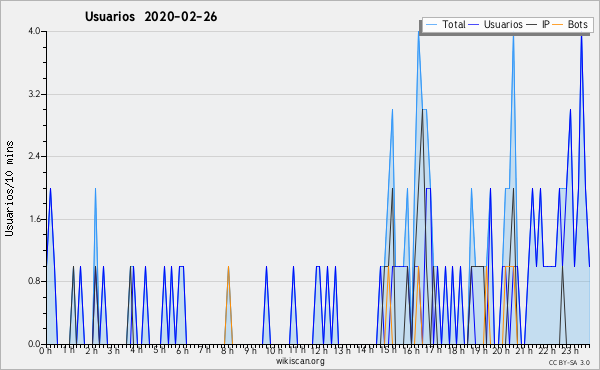Click the y-axis value 4.0

pyautogui.click(x=34, y=31)
